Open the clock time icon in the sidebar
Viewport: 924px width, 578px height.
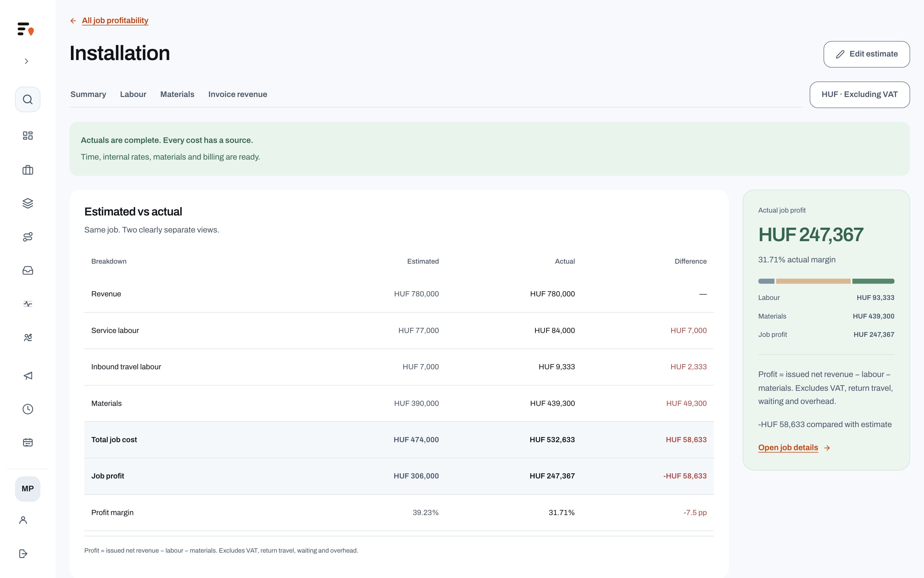[x=28, y=409]
